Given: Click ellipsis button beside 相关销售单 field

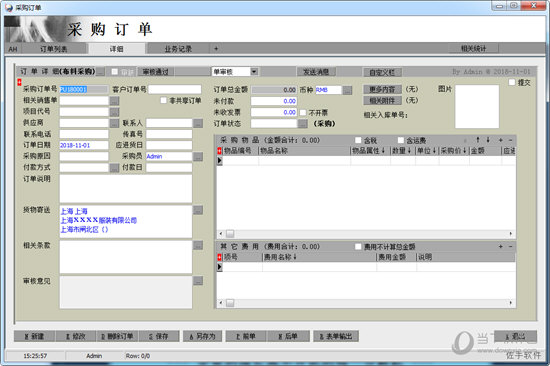Looking at the screenshot, I should tap(114, 101).
